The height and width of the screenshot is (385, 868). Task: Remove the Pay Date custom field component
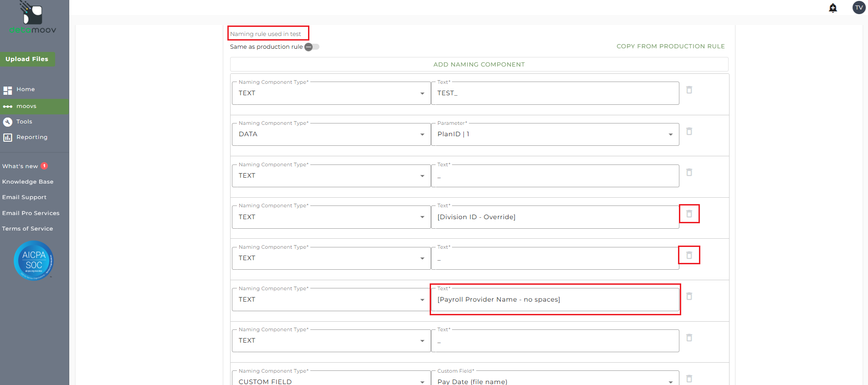pyautogui.click(x=689, y=379)
